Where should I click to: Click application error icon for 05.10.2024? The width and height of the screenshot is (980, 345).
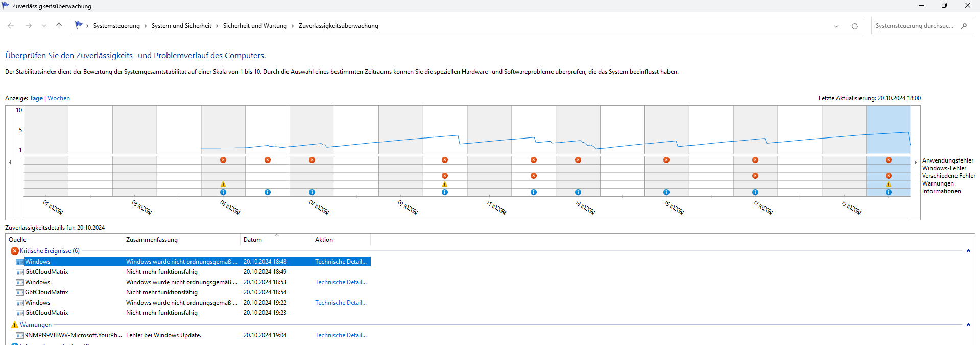pyautogui.click(x=223, y=160)
